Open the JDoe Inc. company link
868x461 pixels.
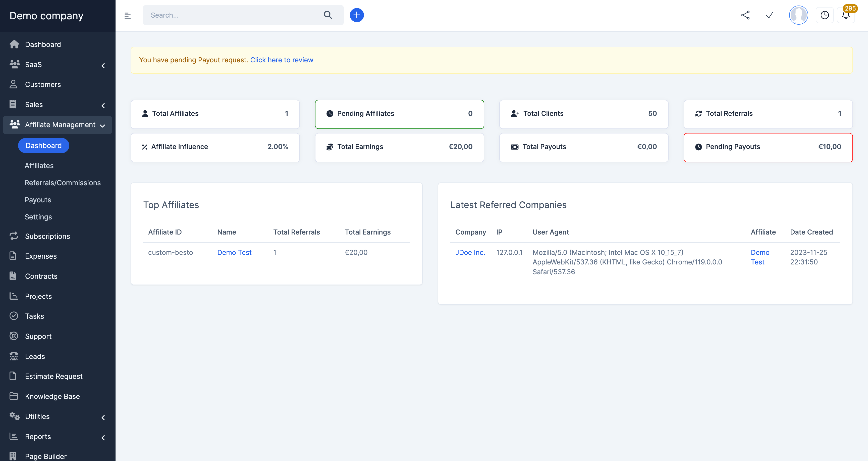(x=470, y=252)
